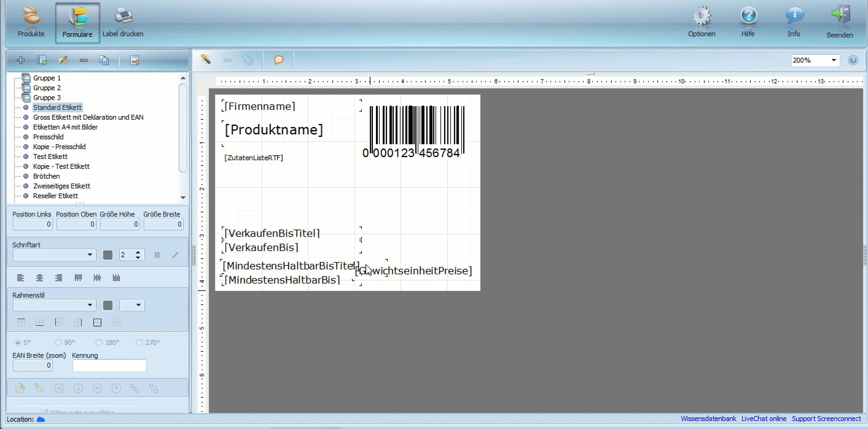
Task: Click the last barcode vertical alignment icon
Action: tap(117, 277)
